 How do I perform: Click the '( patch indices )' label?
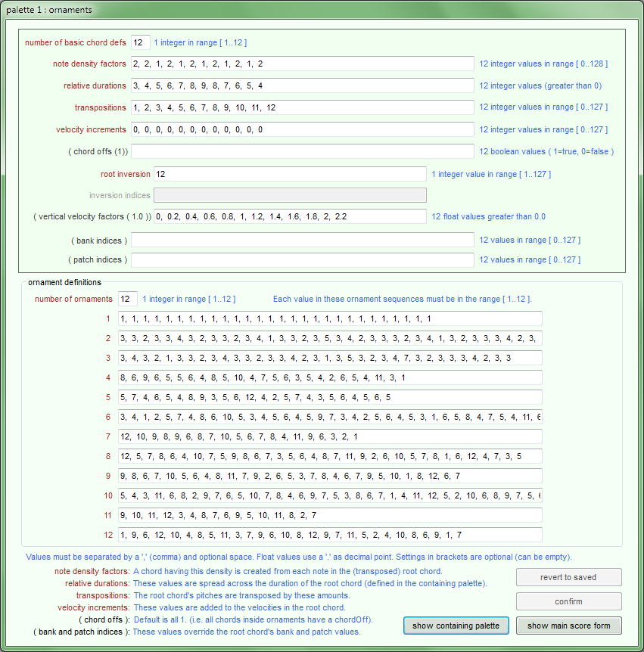[98, 259]
